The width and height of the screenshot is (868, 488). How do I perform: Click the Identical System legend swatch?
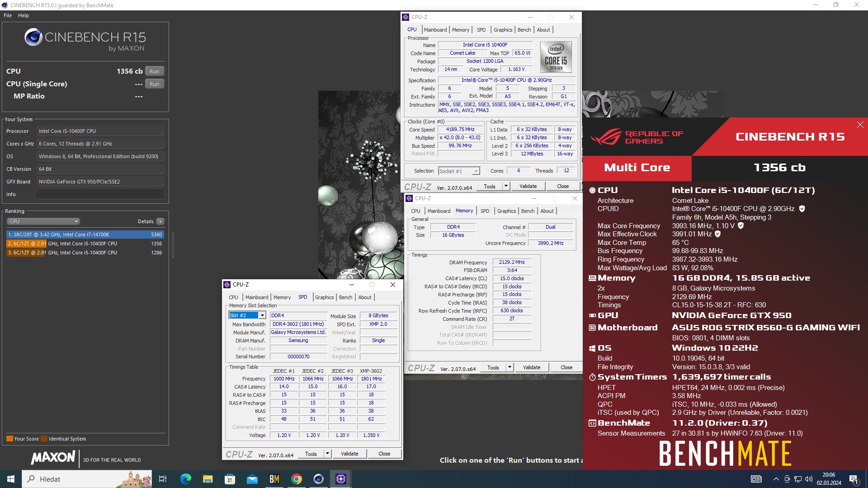(44, 439)
